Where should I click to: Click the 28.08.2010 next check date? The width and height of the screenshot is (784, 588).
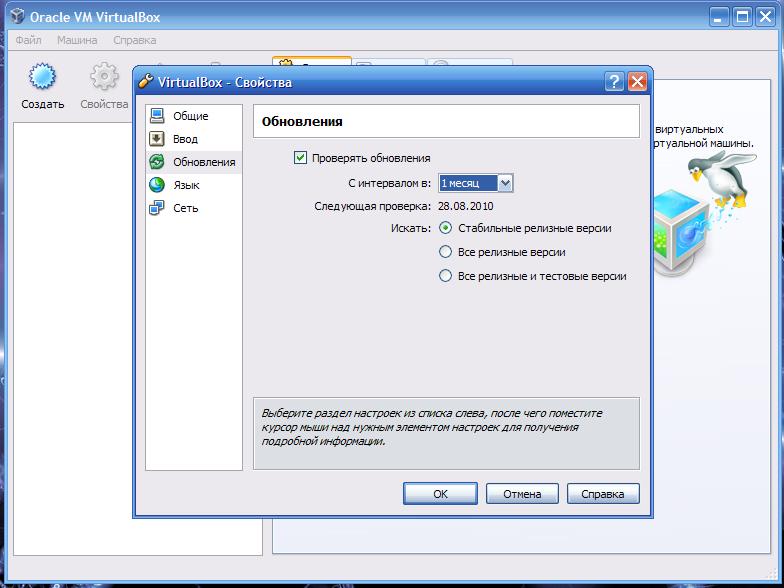pyautogui.click(x=466, y=206)
